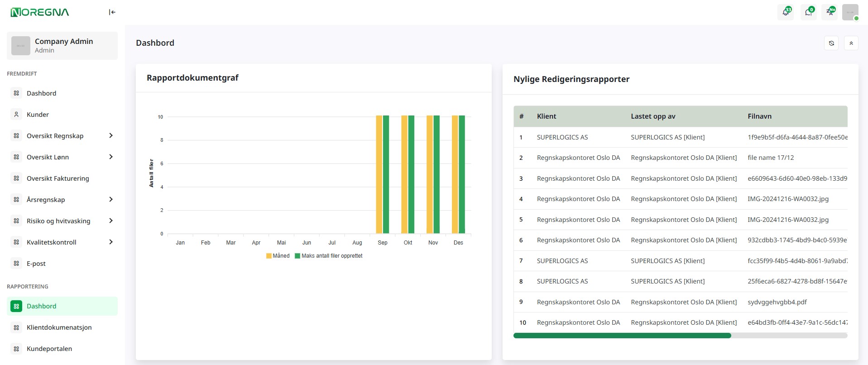Open the notifications bell with 33 badge
This screenshot has width=868, height=365.
point(786,12)
